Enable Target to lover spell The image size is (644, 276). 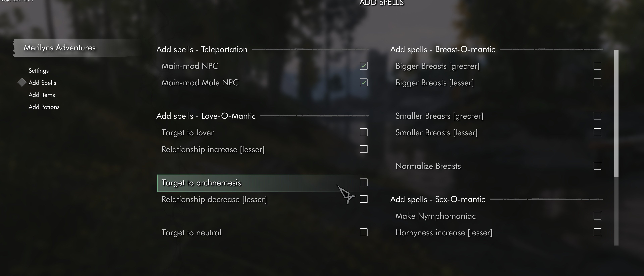(x=363, y=132)
